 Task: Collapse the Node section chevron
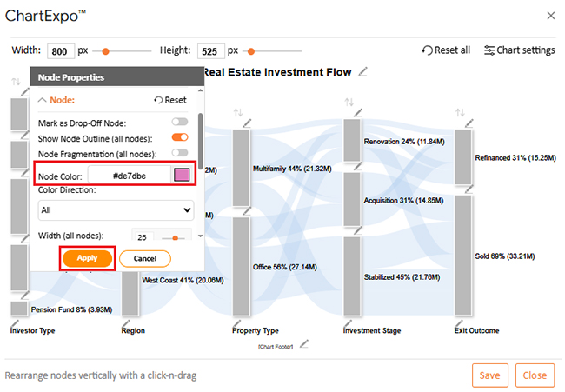pyautogui.click(x=43, y=100)
